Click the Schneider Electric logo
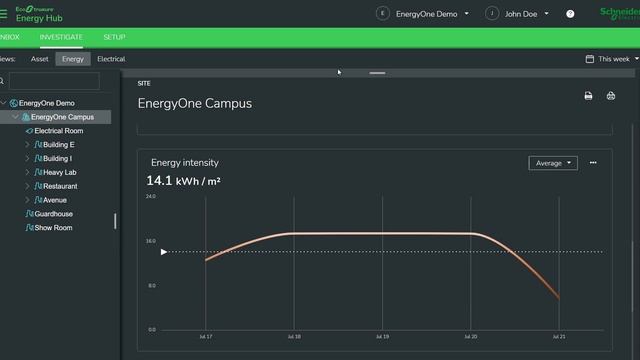Image resolution: width=640 pixels, height=360 pixels. point(620,13)
